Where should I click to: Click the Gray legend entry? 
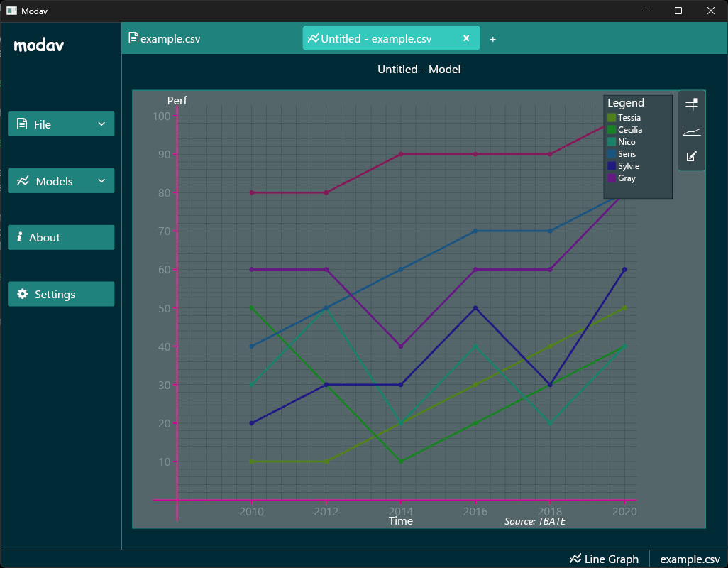tap(627, 178)
